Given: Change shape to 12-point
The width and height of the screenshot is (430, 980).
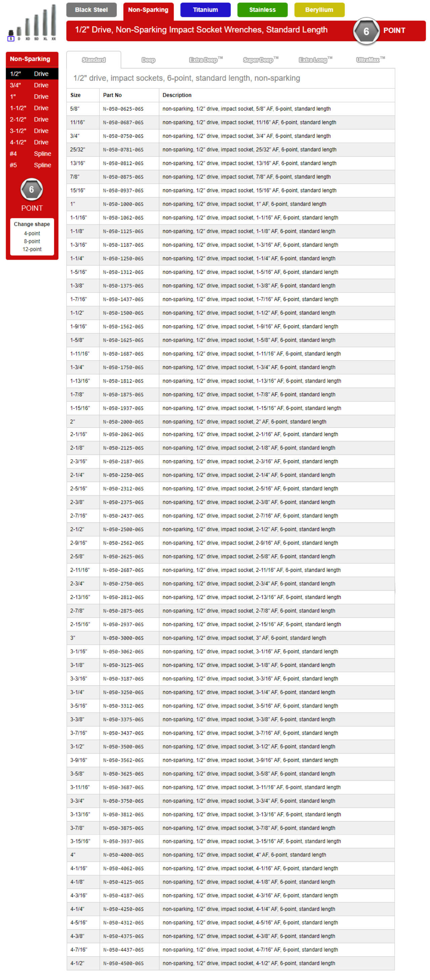Looking at the screenshot, I should 32,249.
